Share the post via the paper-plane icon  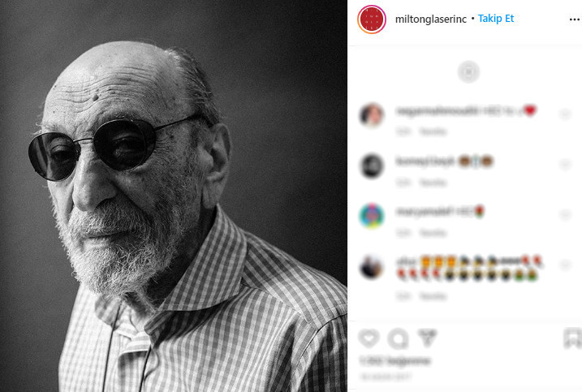click(x=427, y=338)
